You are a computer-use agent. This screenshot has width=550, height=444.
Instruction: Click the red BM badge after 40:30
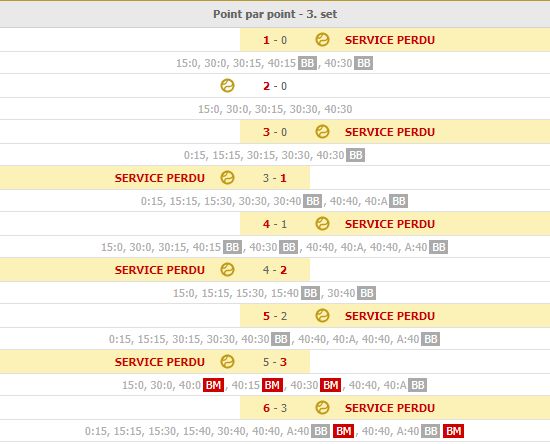click(330, 385)
